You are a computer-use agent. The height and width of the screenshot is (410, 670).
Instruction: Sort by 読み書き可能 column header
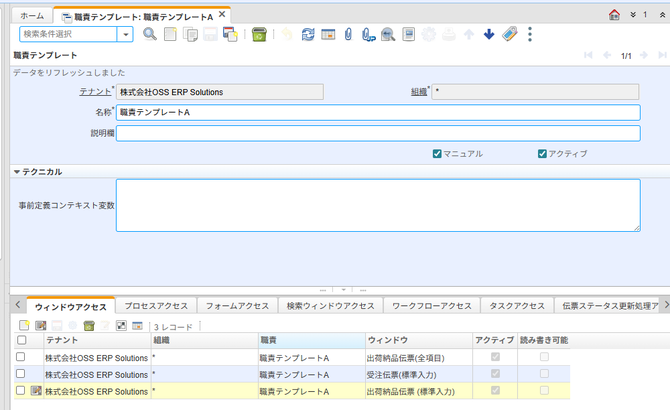[x=544, y=340]
